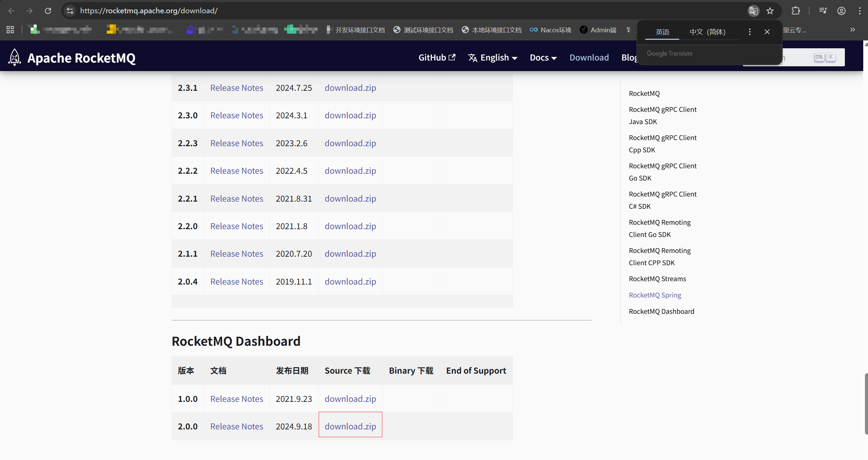The width and height of the screenshot is (868, 460).
Task: Click the page reload icon
Action: 48,11
